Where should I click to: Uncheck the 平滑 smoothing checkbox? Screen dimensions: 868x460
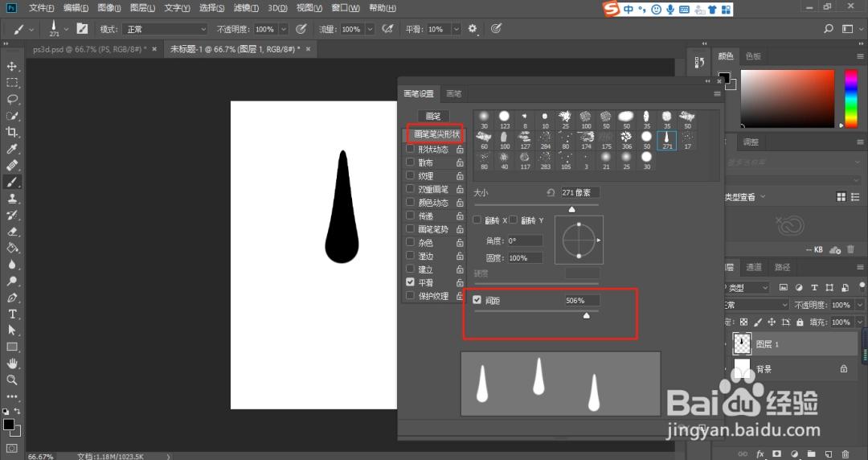click(410, 282)
